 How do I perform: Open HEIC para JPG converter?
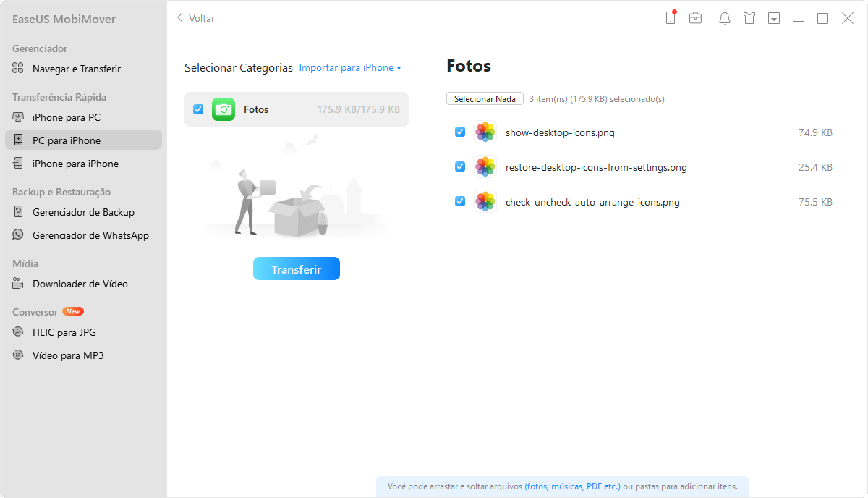64,332
